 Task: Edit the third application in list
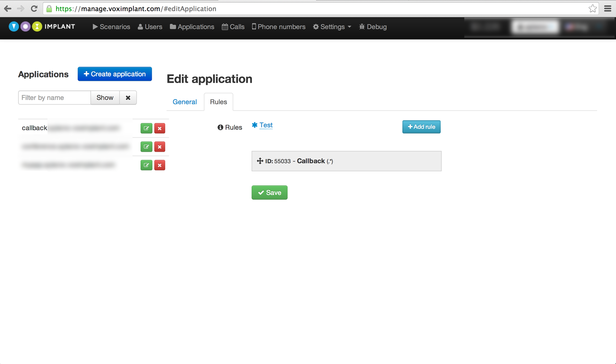click(x=146, y=165)
